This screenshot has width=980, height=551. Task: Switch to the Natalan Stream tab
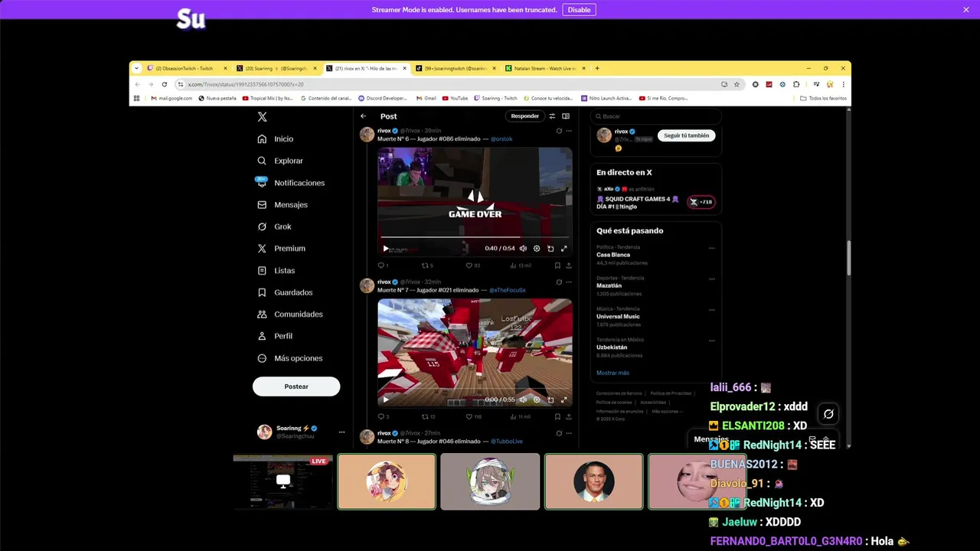pos(544,68)
